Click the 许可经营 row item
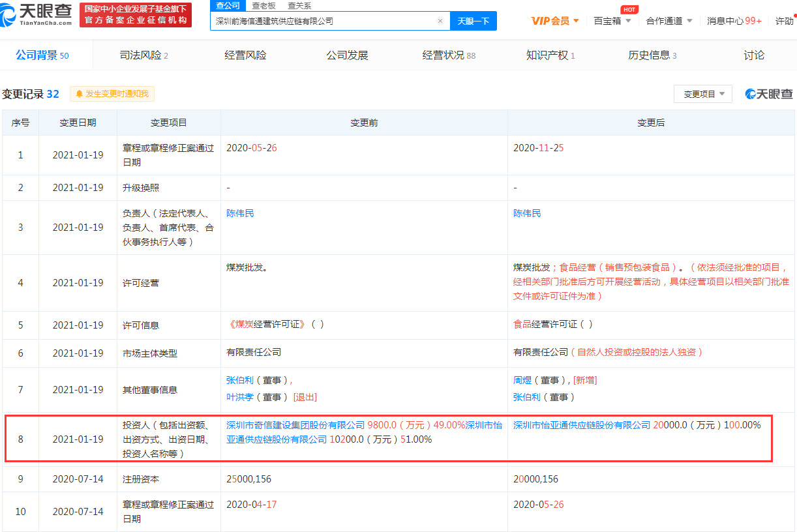797x532 pixels. [141, 283]
